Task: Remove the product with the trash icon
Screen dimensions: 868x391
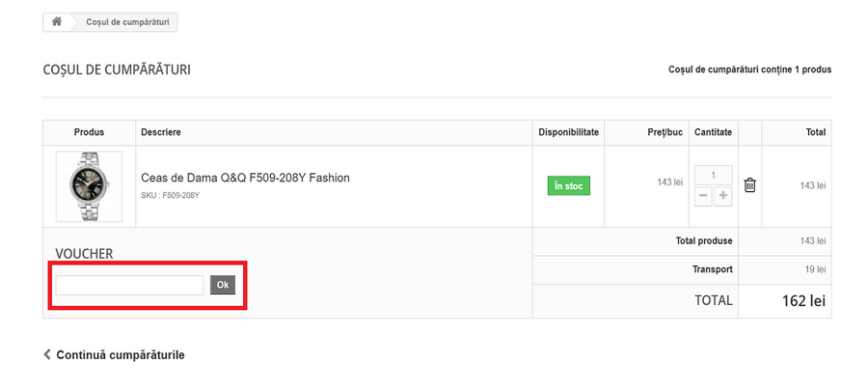Action: (x=749, y=185)
